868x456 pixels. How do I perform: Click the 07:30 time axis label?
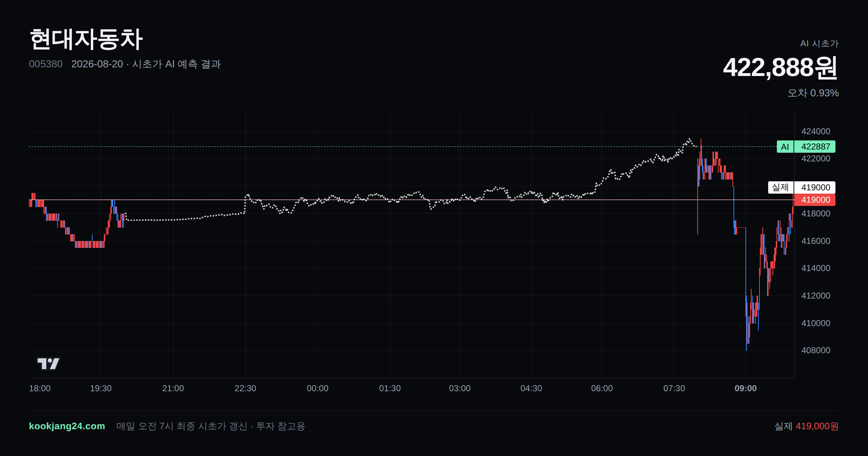point(674,388)
